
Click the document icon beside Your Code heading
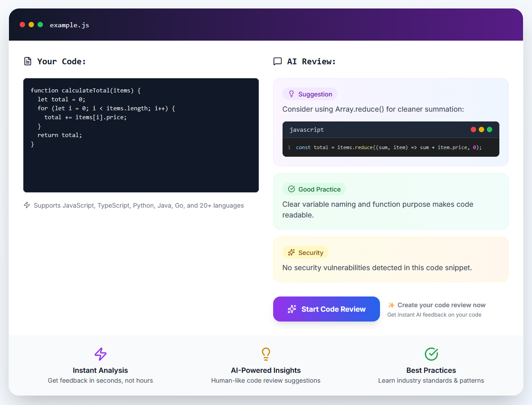pyautogui.click(x=28, y=61)
